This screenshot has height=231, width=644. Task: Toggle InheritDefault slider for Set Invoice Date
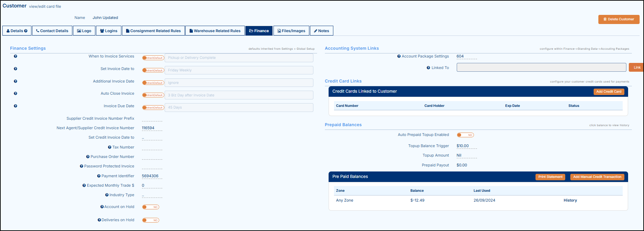[153, 70]
